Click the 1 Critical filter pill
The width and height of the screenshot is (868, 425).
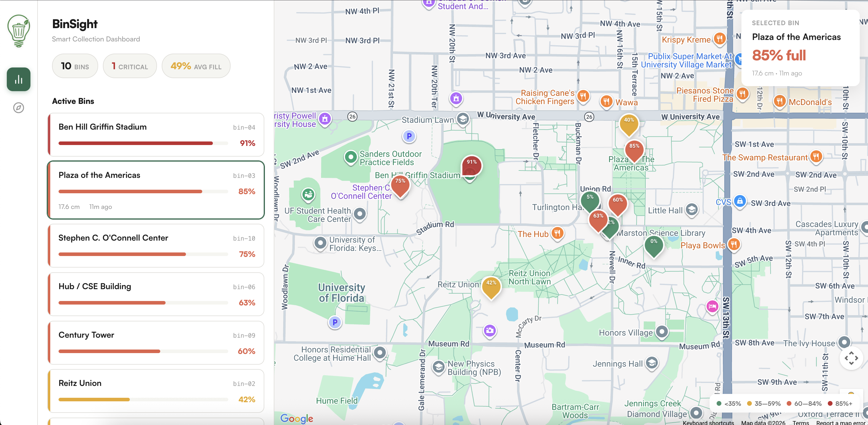(130, 66)
